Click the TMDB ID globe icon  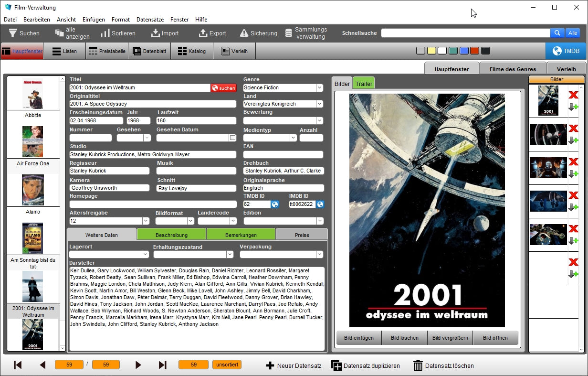[275, 204]
